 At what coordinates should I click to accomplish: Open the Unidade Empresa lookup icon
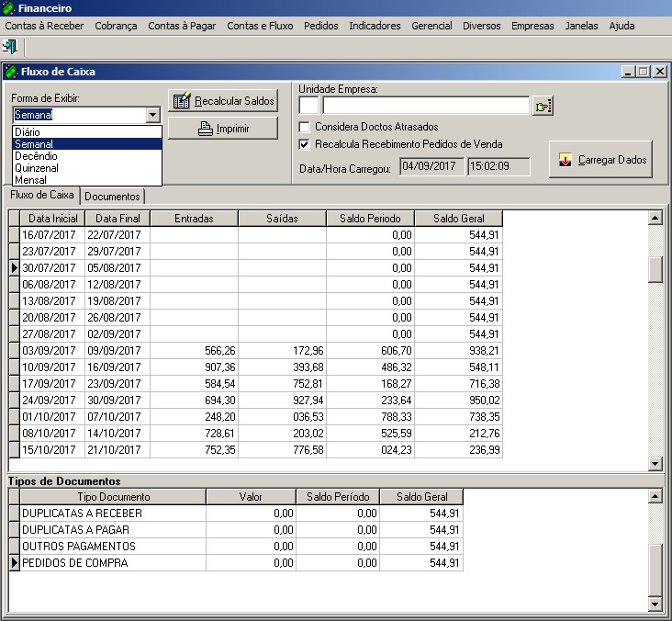(543, 107)
